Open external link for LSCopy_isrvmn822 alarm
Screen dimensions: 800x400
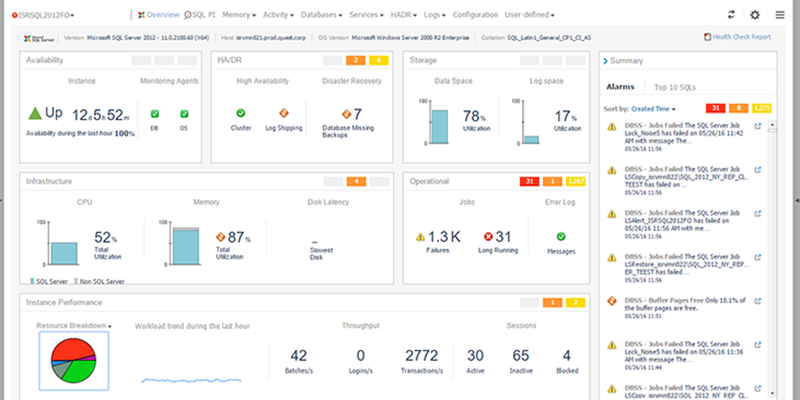tap(758, 170)
